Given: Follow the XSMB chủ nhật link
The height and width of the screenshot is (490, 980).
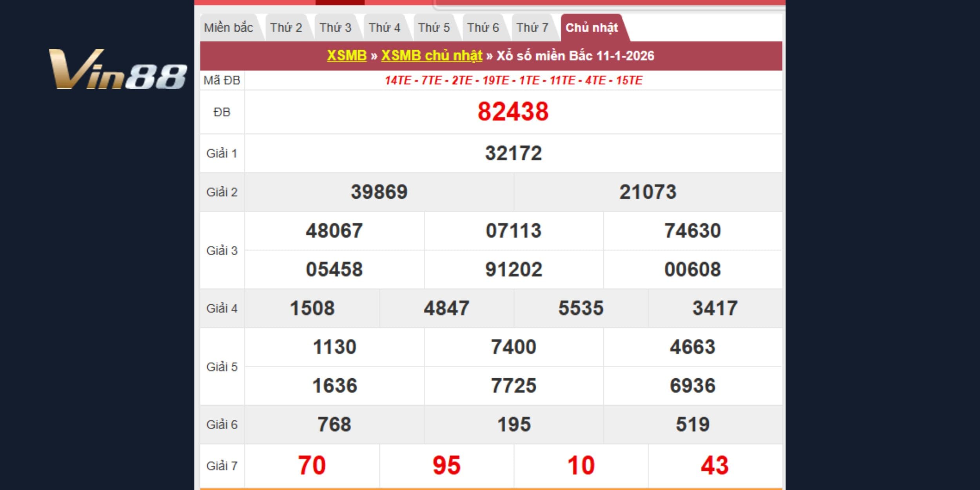Looking at the screenshot, I should [x=432, y=56].
